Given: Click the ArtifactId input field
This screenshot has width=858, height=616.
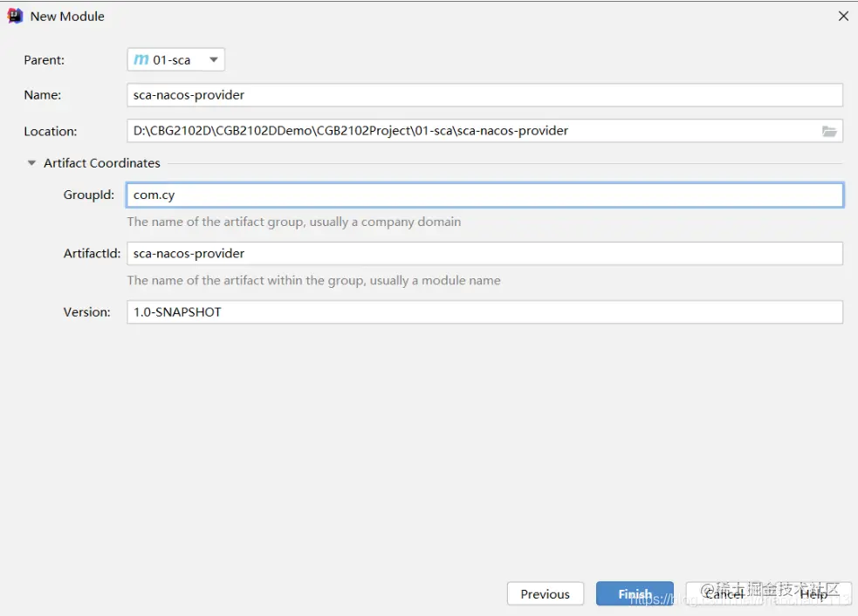Looking at the screenshot, I should (484, 254).
